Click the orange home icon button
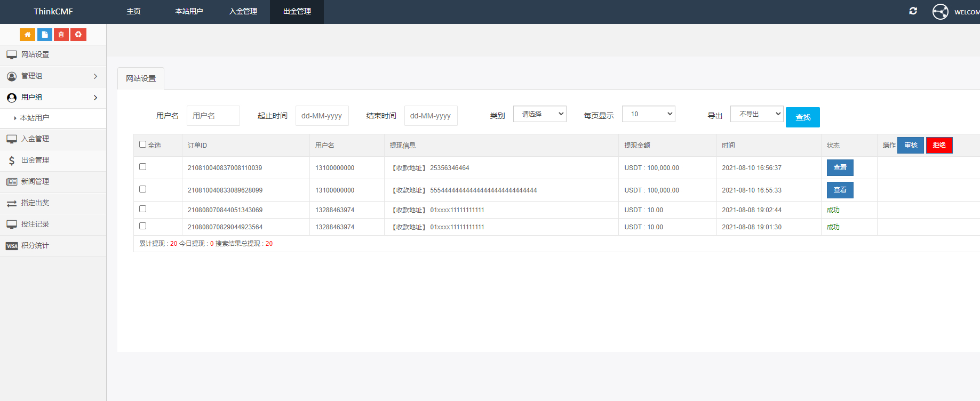 pos(27,35)
